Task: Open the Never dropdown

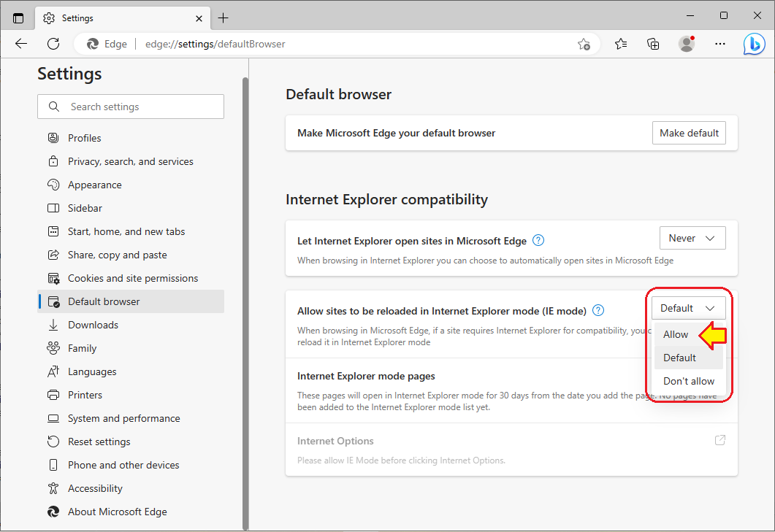Action: pyautogui.click(x=692, y=238)
